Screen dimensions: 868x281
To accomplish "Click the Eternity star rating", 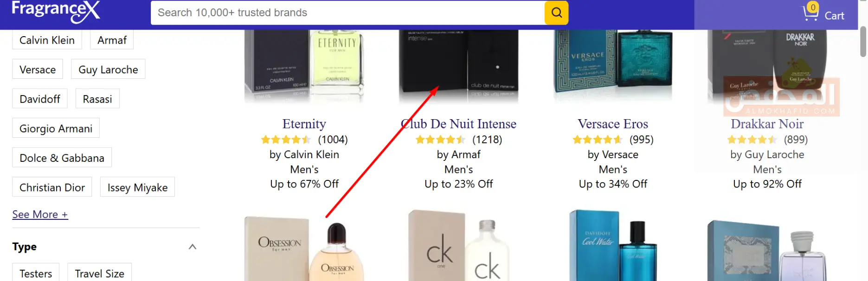I will tap(286, 140).
